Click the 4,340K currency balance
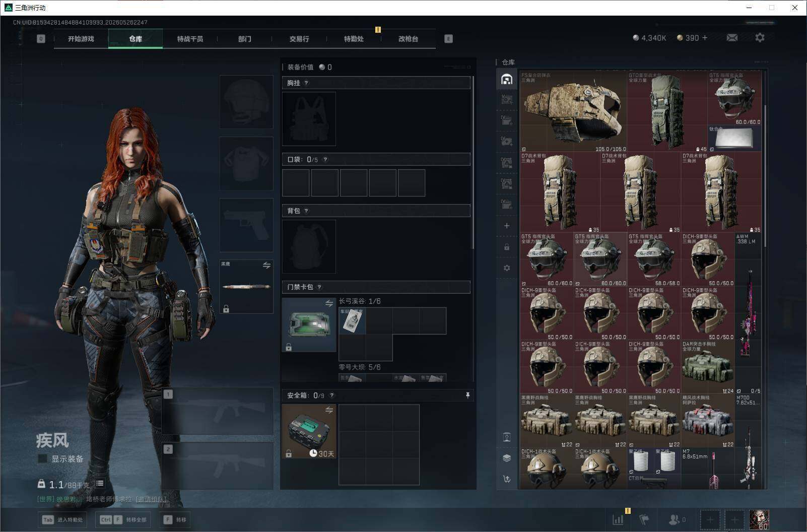 point(649,38)
